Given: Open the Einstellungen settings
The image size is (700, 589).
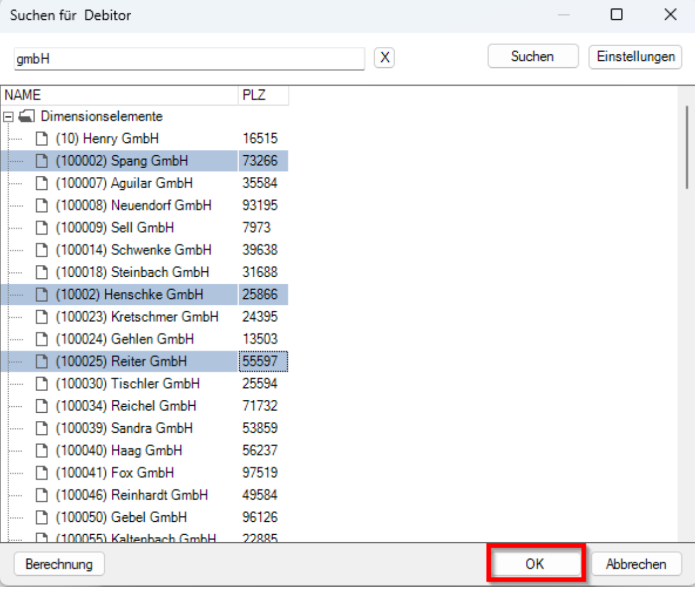Looking at the screenshot, I should click(635, 56).
